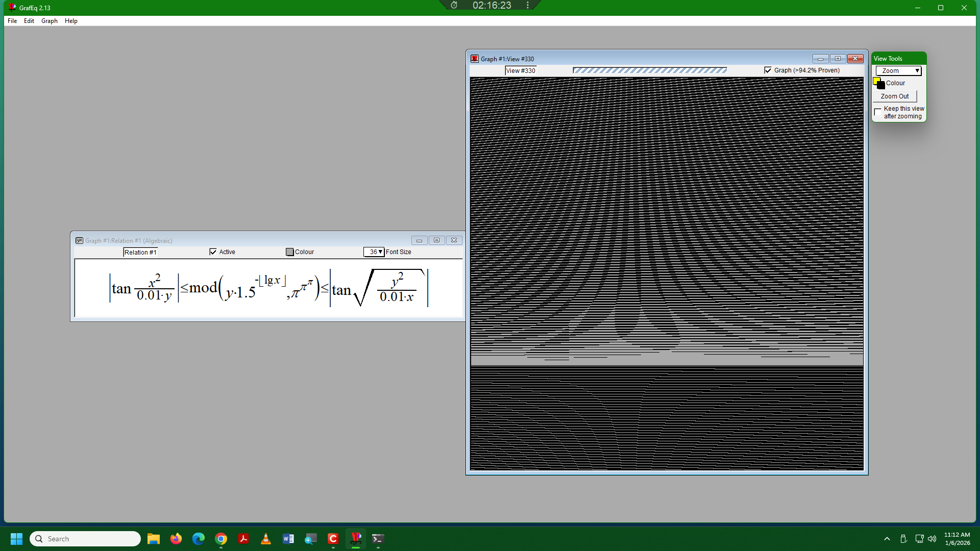The width and height of the screenshot is (980, 551).
Task: Click the Relation #1 window icon
Action: [79, 240]
